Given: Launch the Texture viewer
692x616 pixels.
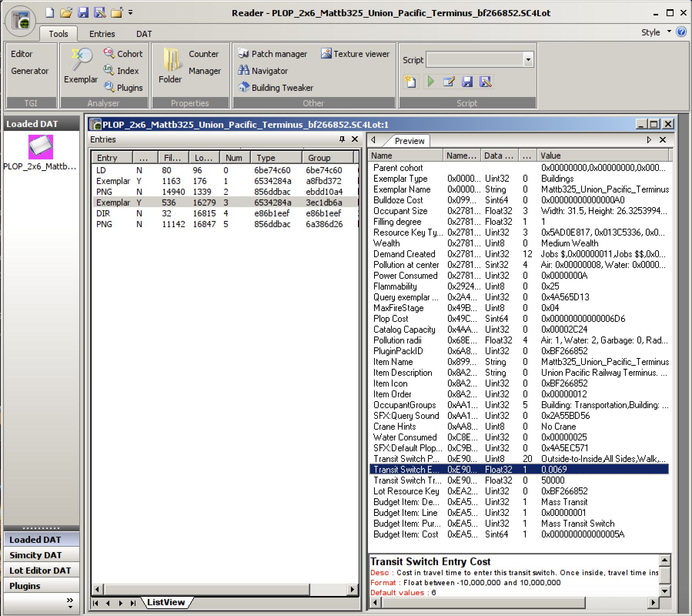Looking at the screenshot, I should pyautogui.click(x=355, y=54).
